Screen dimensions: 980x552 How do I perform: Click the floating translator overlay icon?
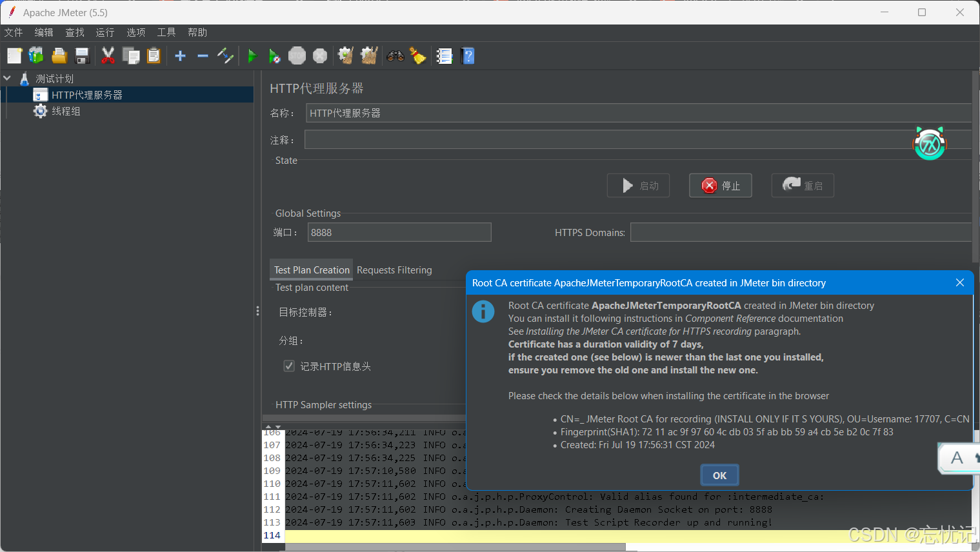click(x=930, y=143)
